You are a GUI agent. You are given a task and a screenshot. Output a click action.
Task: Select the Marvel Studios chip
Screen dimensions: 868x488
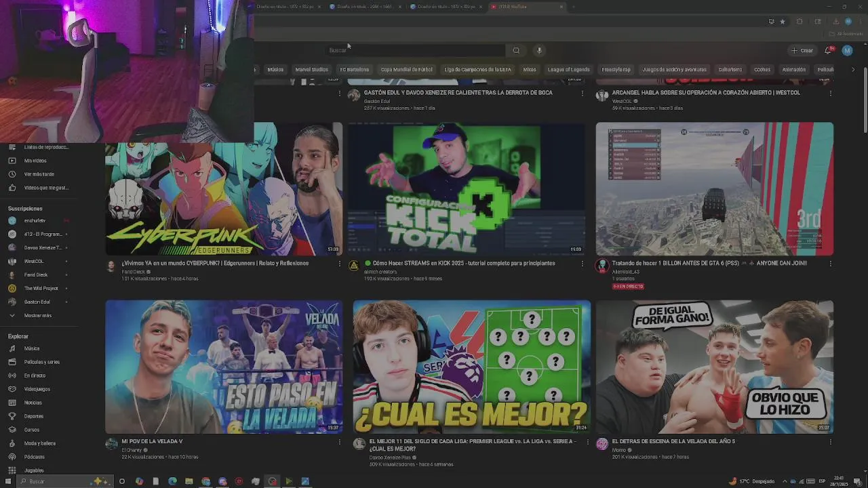coord(312,69)
